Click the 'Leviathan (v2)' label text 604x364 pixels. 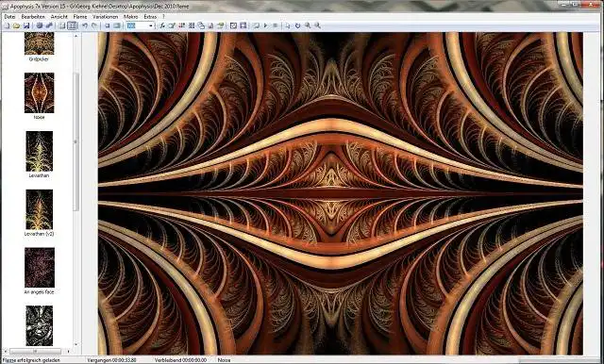point(40,234)
